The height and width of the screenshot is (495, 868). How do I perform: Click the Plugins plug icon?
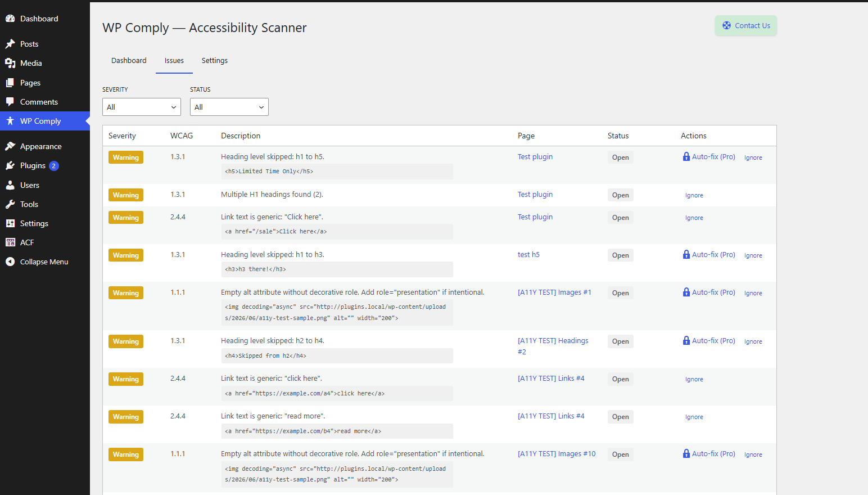point(10,165)
